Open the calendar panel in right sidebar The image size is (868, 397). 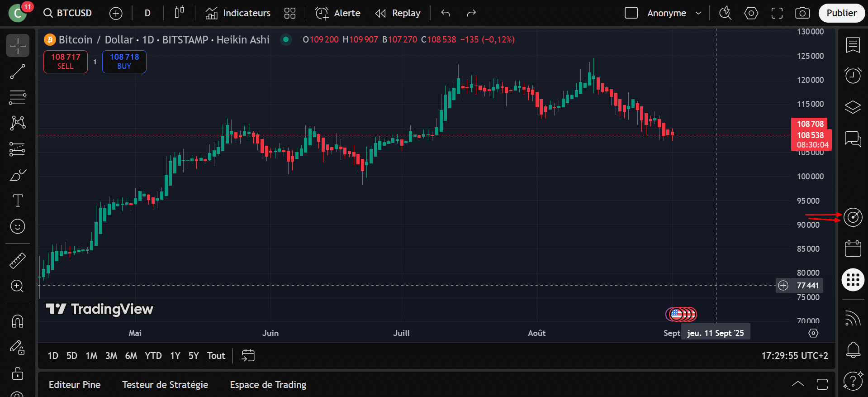[x=853, y=249]
